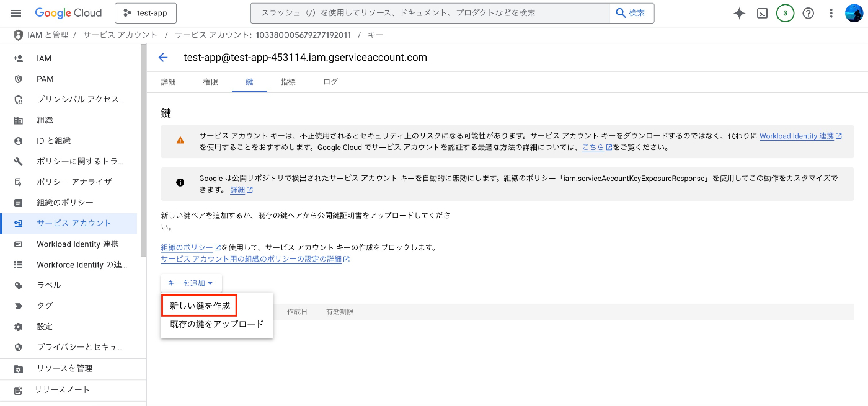Click the Google Cloud logo
This screenshot has height=406, width=868.
[x=68, y=13]
